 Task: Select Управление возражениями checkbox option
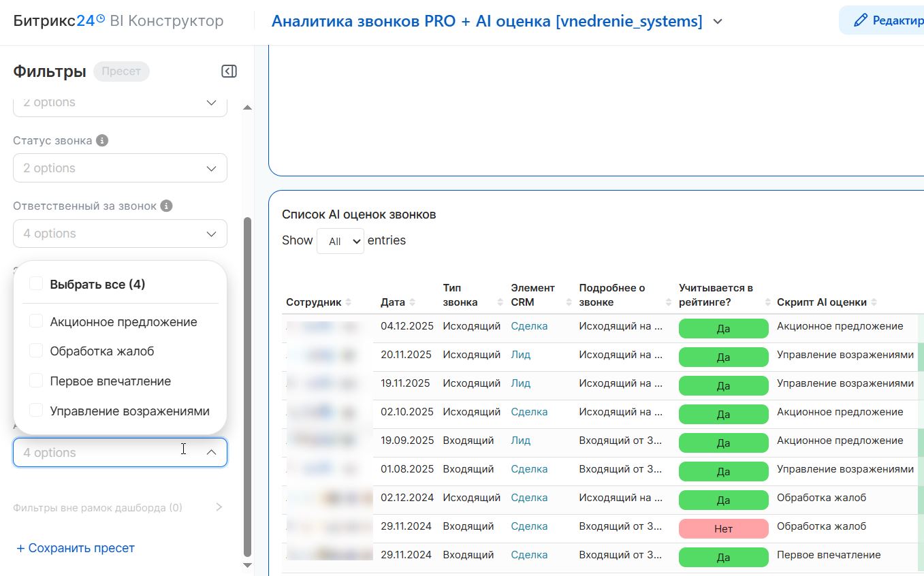coord(36,411)
